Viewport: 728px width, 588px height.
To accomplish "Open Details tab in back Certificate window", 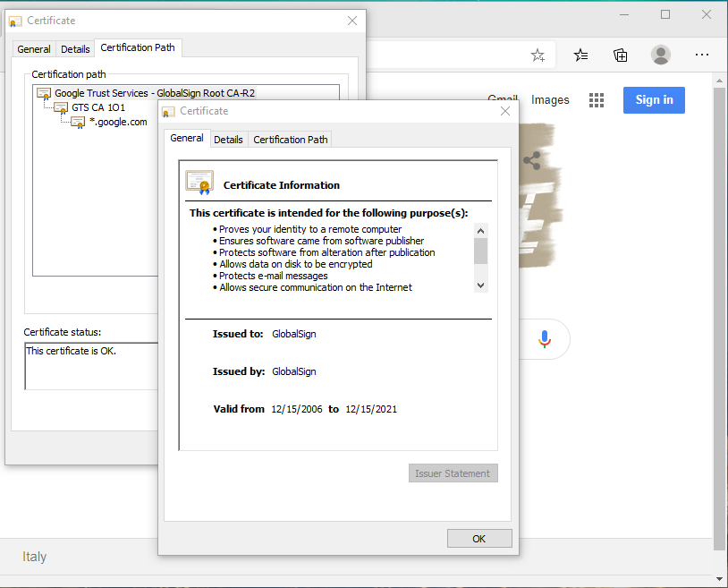I will 75,48.
